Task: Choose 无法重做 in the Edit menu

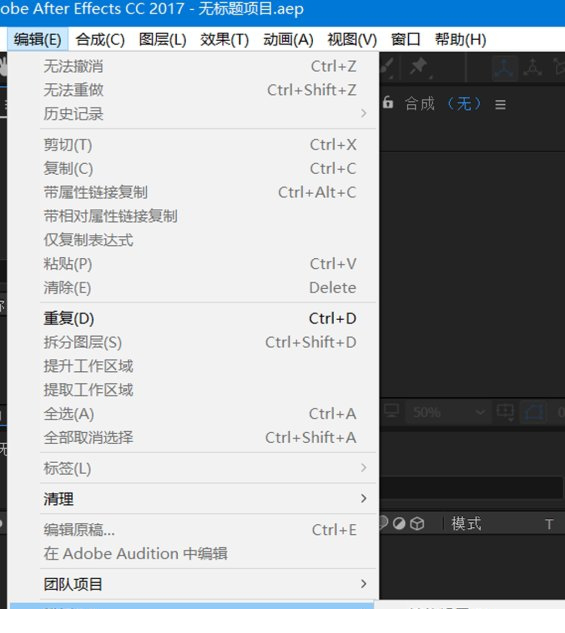Action: click(x=193, y=90)
